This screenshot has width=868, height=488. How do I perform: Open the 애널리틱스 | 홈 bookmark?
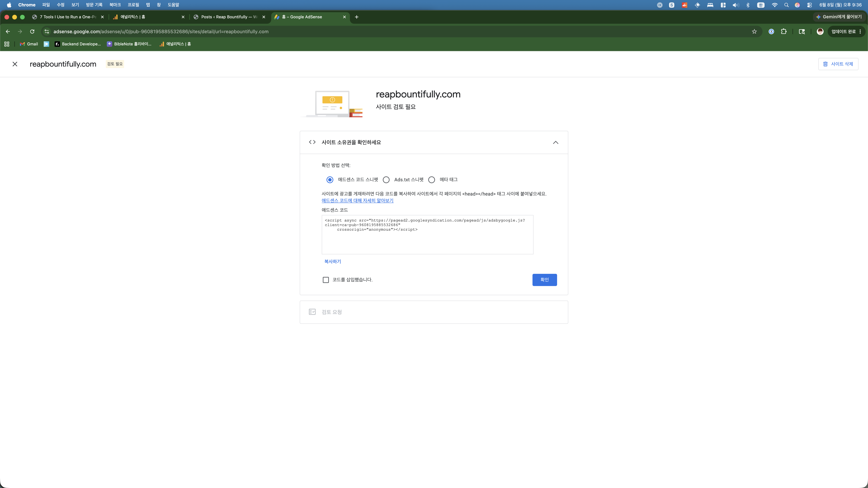click(x=175, y=44)
